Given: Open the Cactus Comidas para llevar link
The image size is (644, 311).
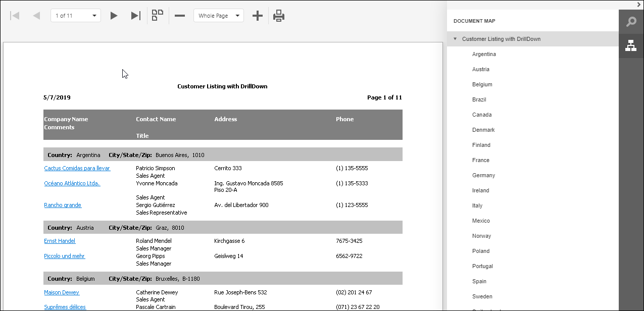Looking at the screenshot, I should [77, 168].
